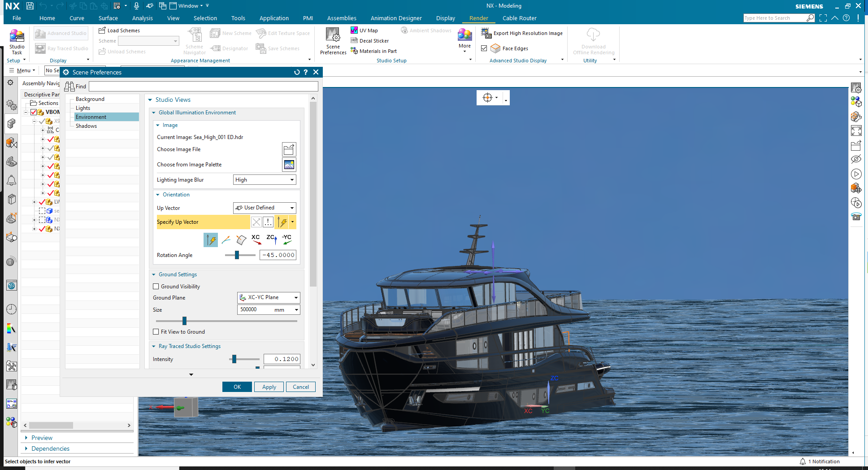This screenshot has height=470, width=868.
Task: Enable the Fit View to Ground option
Action: tap(156, 331)
